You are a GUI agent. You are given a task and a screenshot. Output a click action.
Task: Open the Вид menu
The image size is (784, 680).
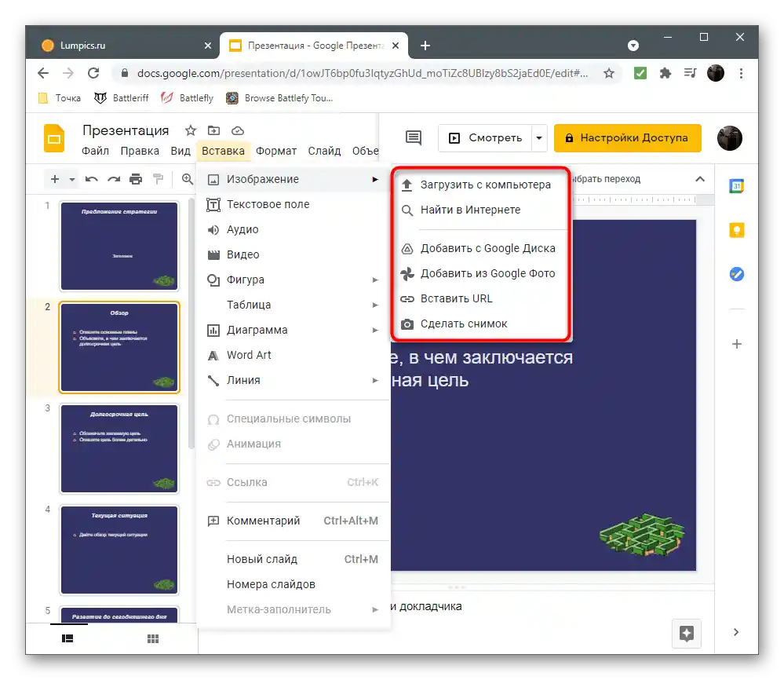pyautogui.click(x=181, y=151)
